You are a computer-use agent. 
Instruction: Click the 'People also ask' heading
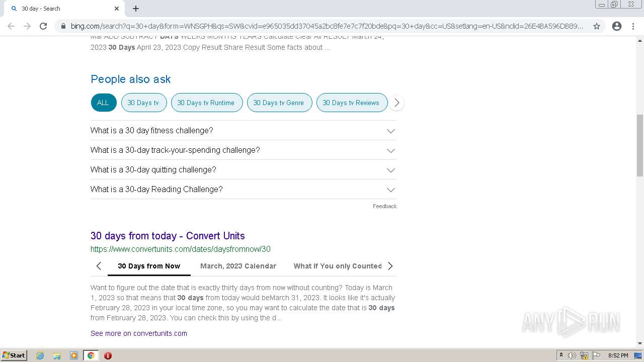[x=130, y=79]
